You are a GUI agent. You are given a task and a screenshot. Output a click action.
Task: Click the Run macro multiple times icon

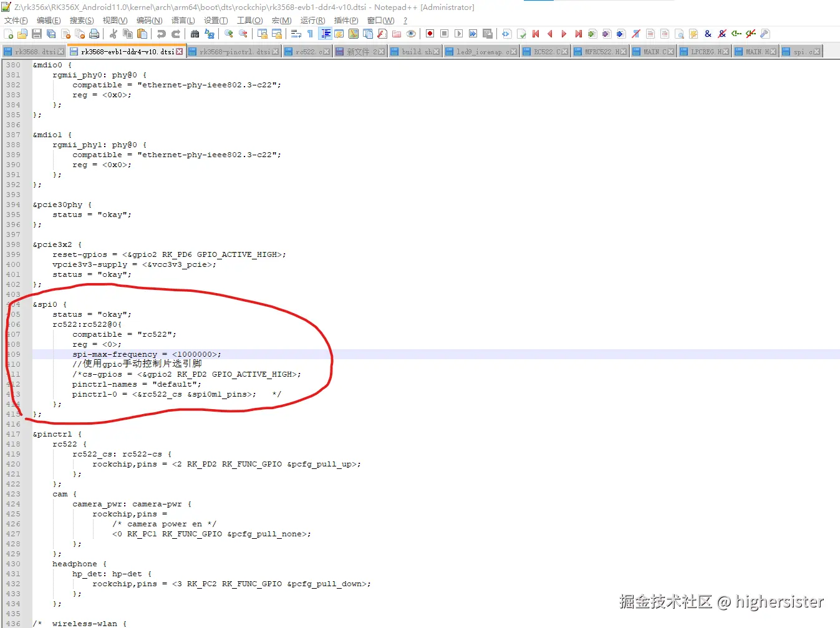pos(473,34)
